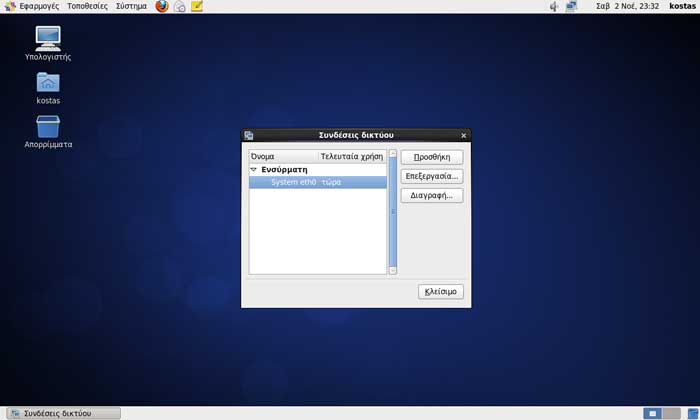
Task: Click the Προσθήκη button
Action: click(x=432, y=157)
